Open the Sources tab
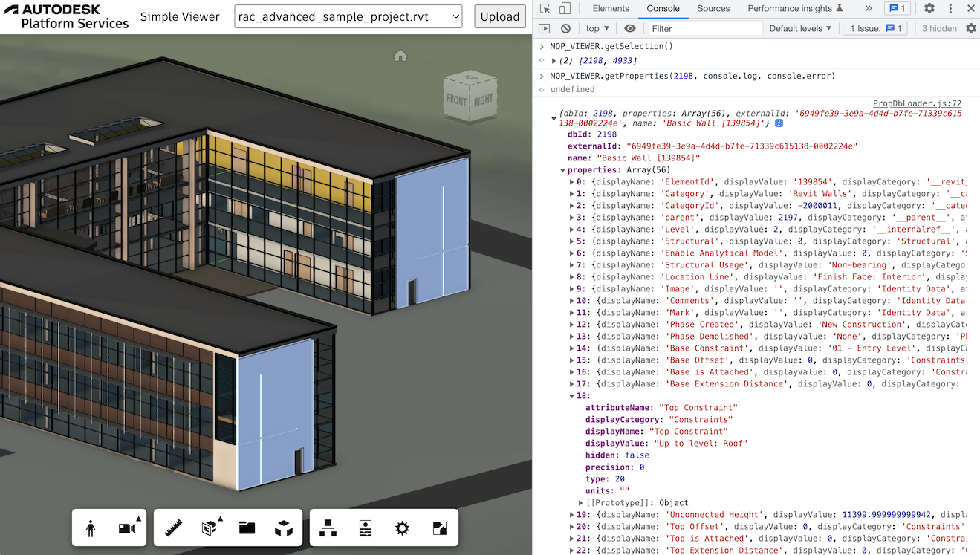 [x=713, y=9]
